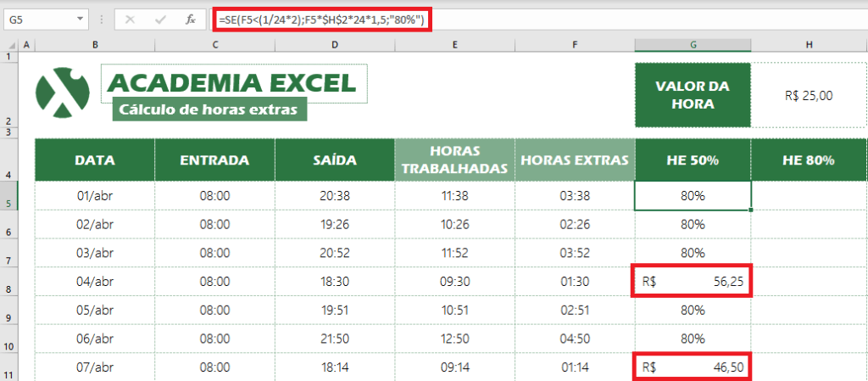Image resolution: width=868 pixels, height=381 pixels.
Task: Select row 4 header
Action: 9,160
